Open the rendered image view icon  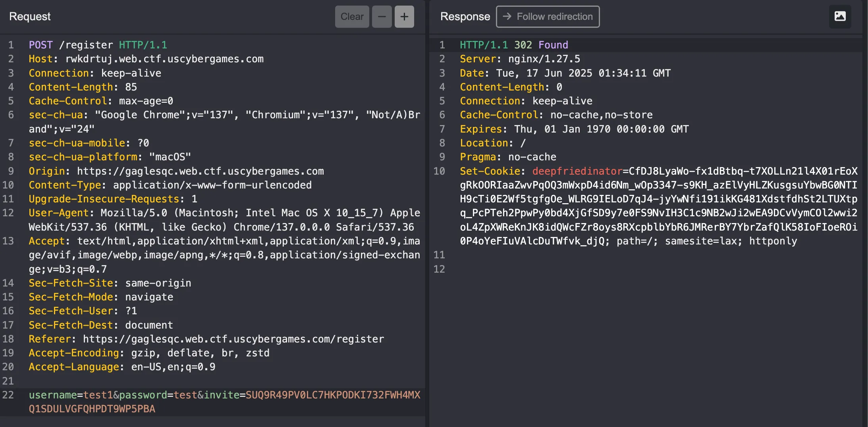point(840,16)
